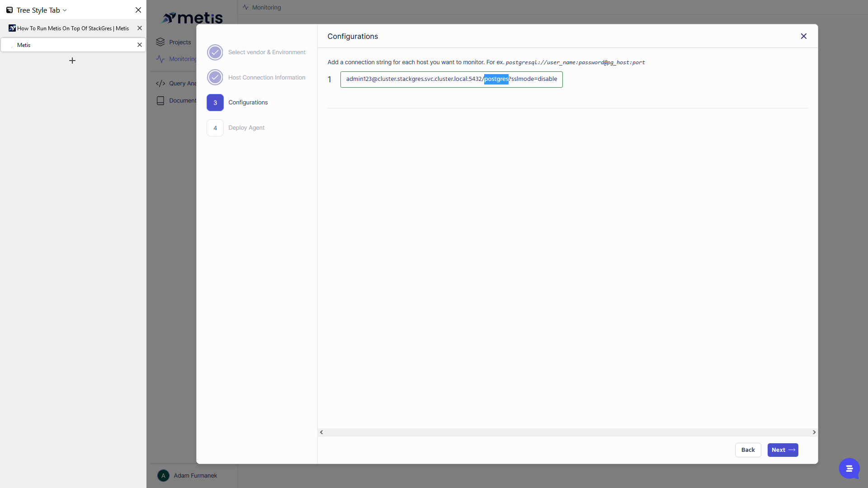
Task: Open Projects in the sidebar
Action: [180, 42]
